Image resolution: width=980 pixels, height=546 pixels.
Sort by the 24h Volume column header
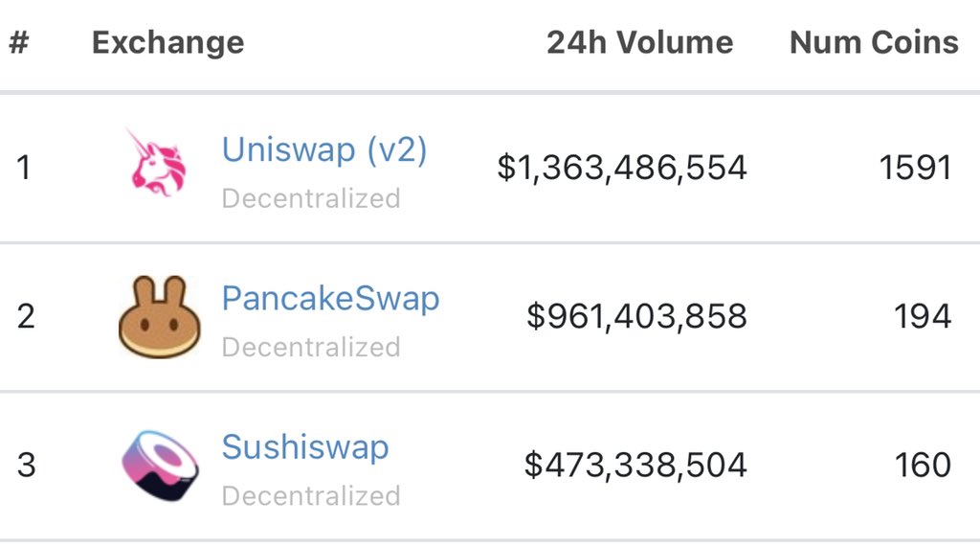point(639,42)
